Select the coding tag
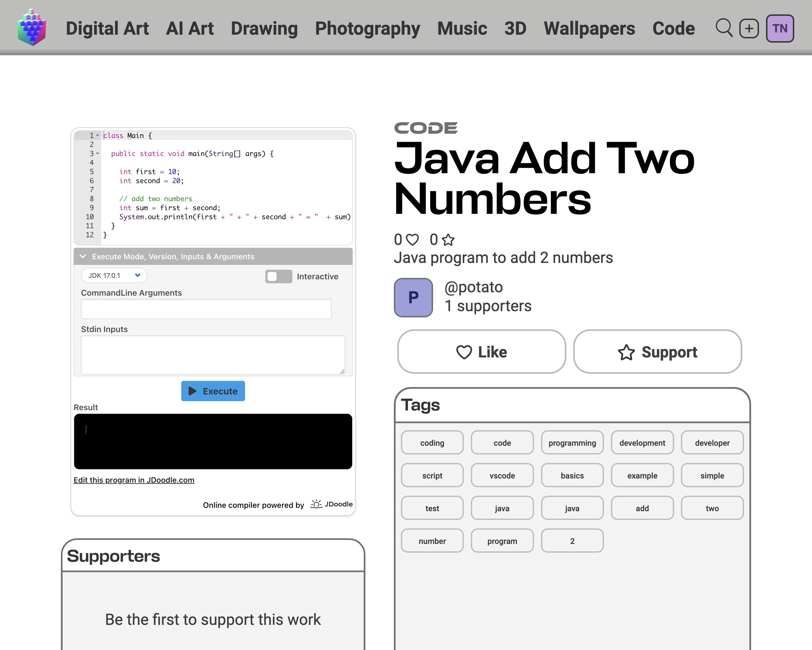The height and width of the screenshot is (650, 812). [x=432, y=443]
